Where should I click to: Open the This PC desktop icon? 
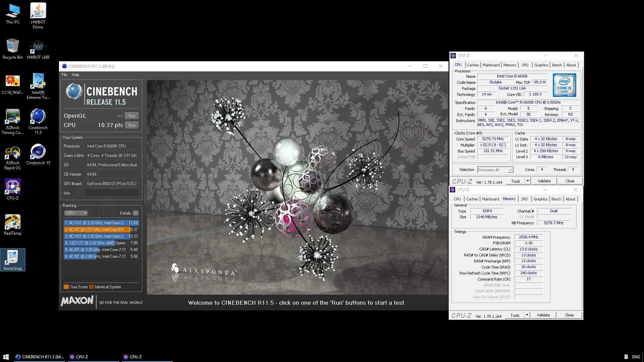[13, 14]
